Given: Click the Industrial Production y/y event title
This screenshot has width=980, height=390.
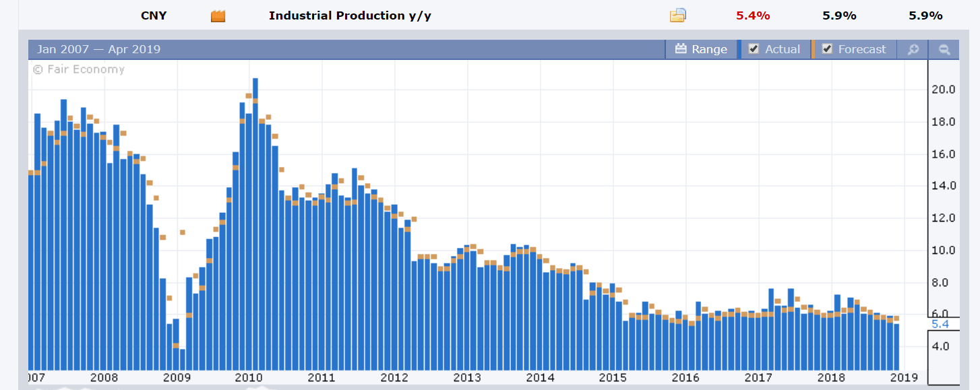Looking at the screenshot, I should click(350, 16).
